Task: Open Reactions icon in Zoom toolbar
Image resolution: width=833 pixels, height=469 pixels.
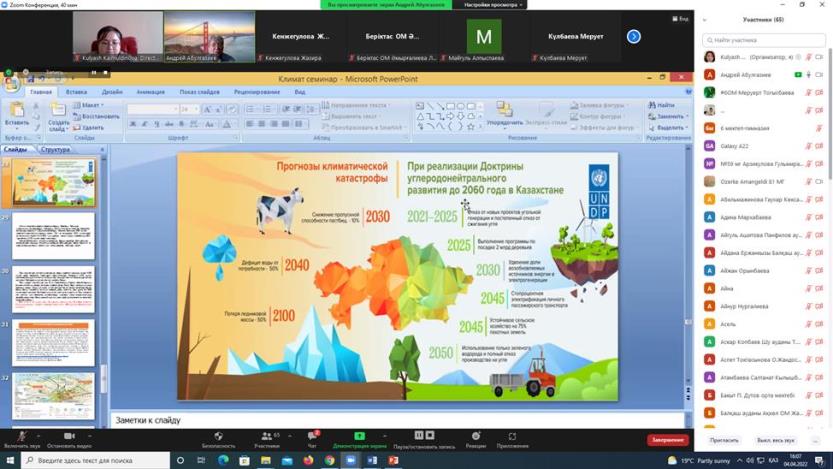Action: pos(475,437)
